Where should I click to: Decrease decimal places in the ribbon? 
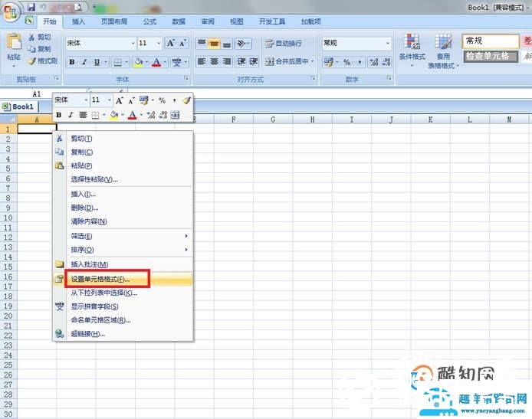point(386,62)
